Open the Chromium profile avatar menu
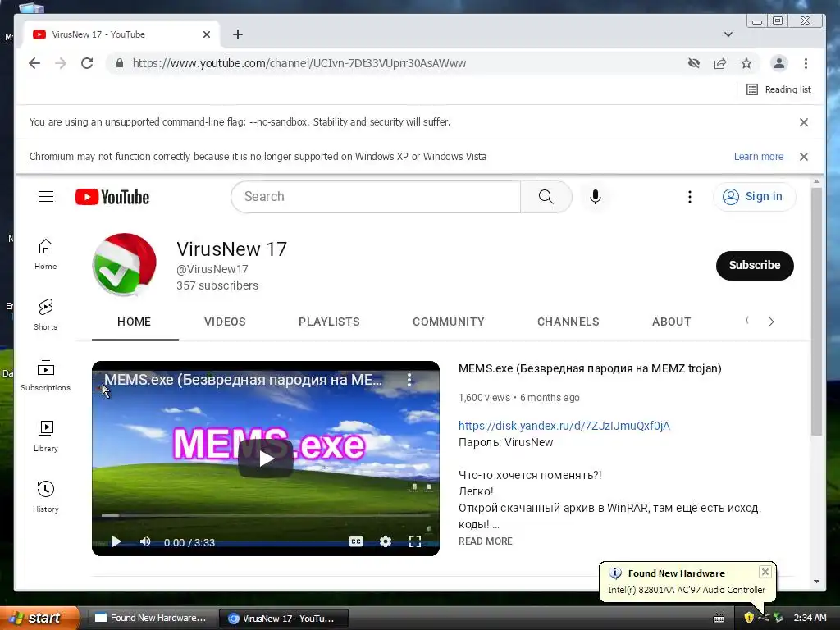 779,63
